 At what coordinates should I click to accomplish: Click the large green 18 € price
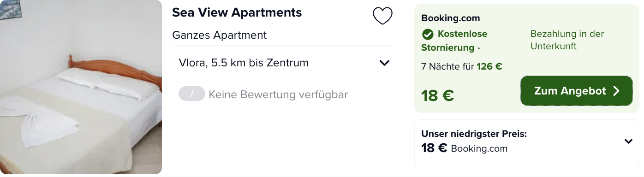[x=437, y=95]
